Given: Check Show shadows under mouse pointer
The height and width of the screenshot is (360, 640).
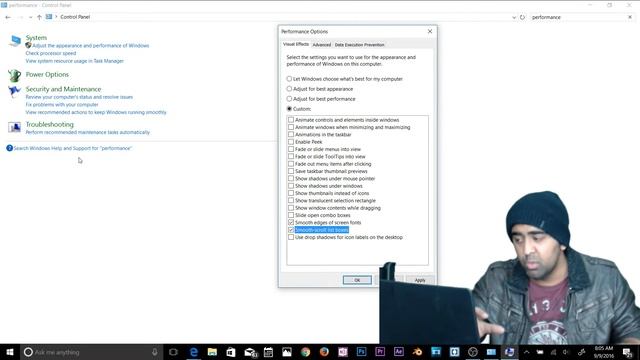Looking at the screenshot, I should (291, 178).
